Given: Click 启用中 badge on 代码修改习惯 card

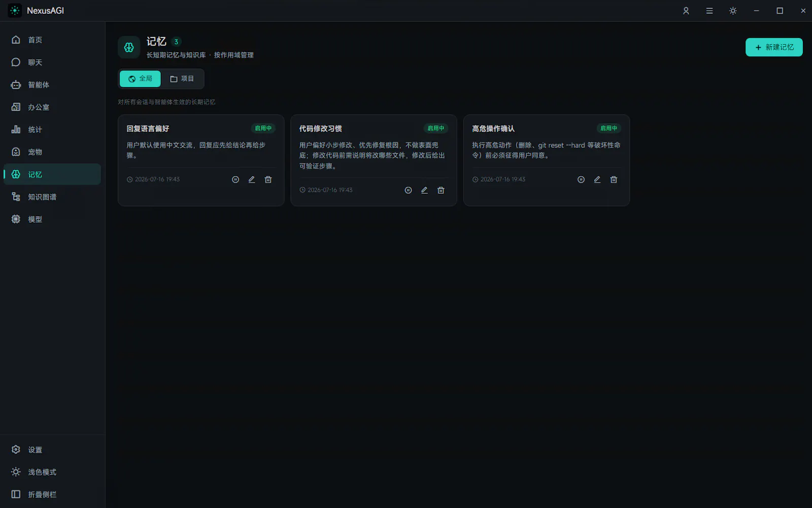Looking at the screenshot, I should [436, 128].
